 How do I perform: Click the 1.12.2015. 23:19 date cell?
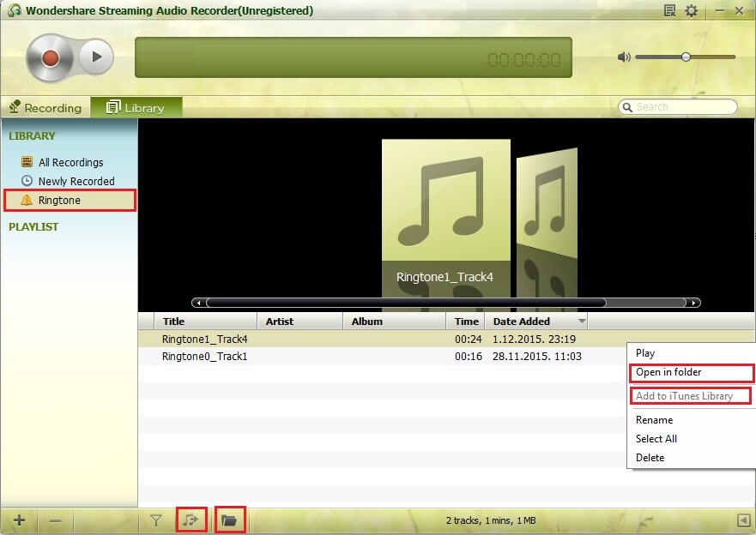pos(534,339)
